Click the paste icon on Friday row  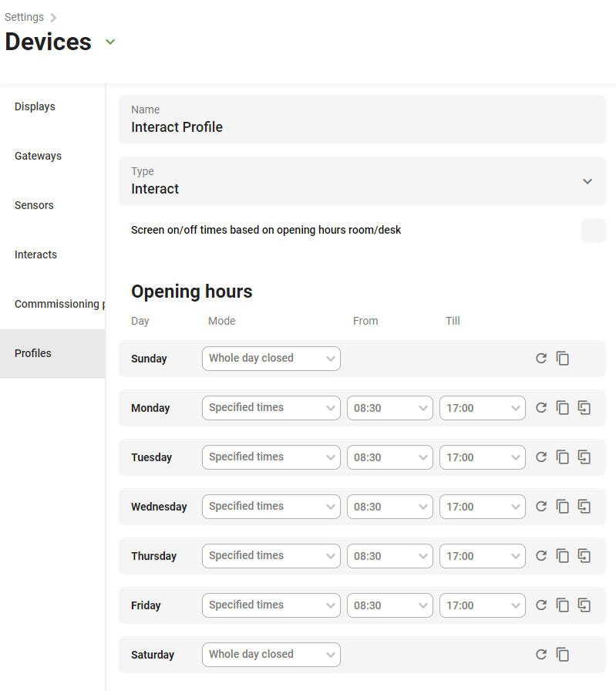click(584, 605)
